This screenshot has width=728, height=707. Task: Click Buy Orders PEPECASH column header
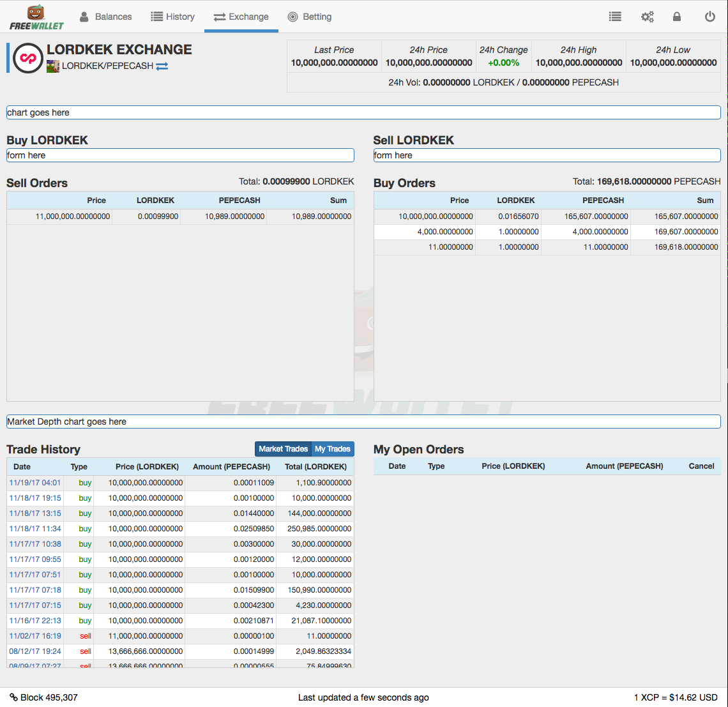(x=603, y=201)
